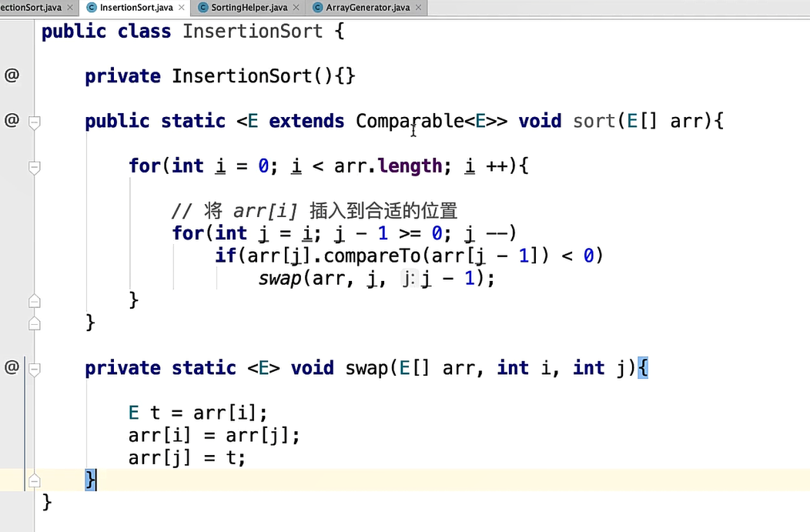Close the ectionSort.java tab
Image resolution: width=810 pixels, height=532 pixels.
[x=70, y=8]
